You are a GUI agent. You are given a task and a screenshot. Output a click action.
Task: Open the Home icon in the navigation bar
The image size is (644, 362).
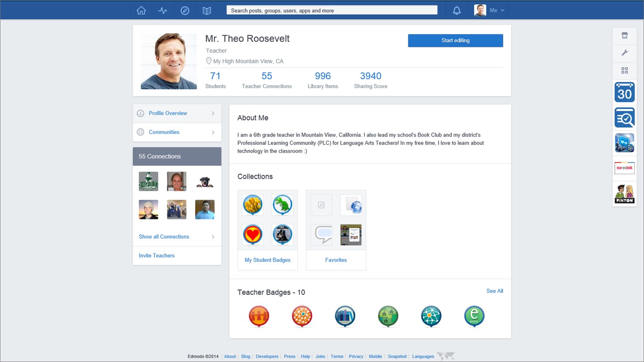pos(141,10)
